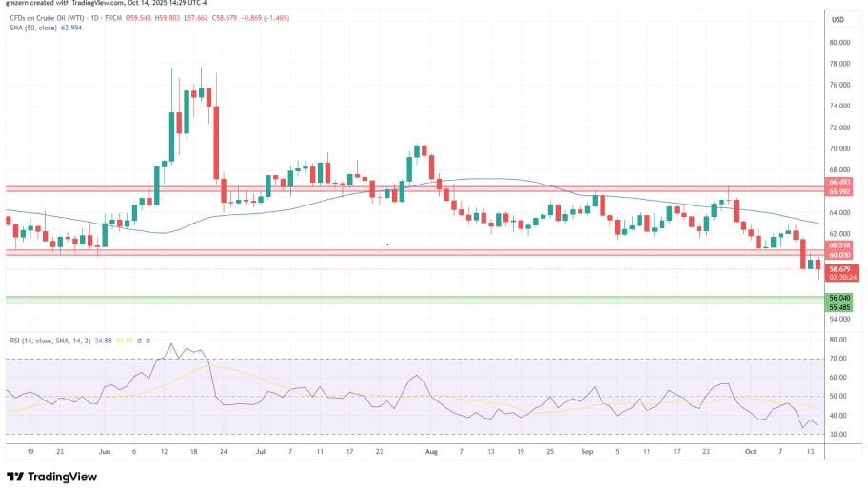Click the first ø symbol in RSI legend

(137, 342)
